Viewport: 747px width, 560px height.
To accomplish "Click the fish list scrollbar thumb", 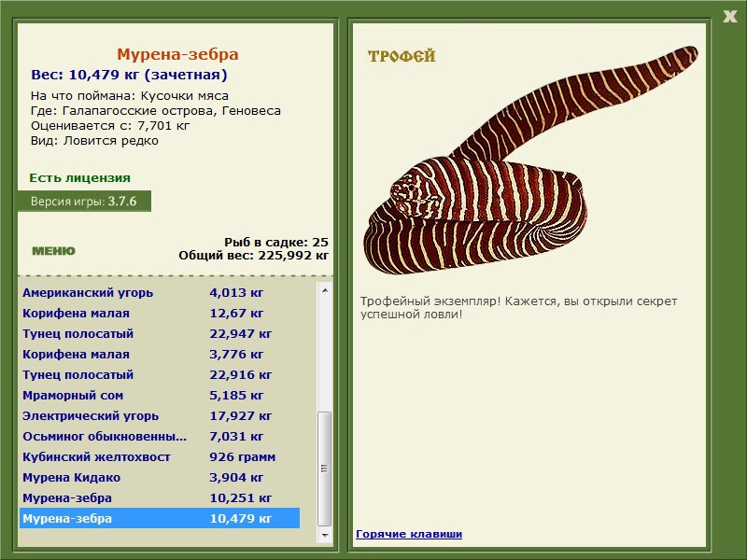I will click(x=325, y=469).
